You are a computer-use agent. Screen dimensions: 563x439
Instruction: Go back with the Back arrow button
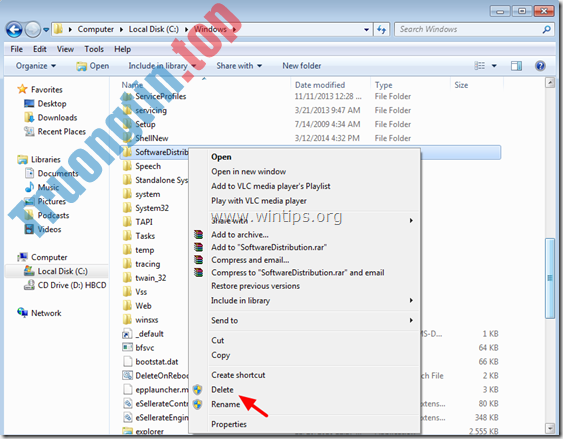pyautogui.click(x=14, y=29)
